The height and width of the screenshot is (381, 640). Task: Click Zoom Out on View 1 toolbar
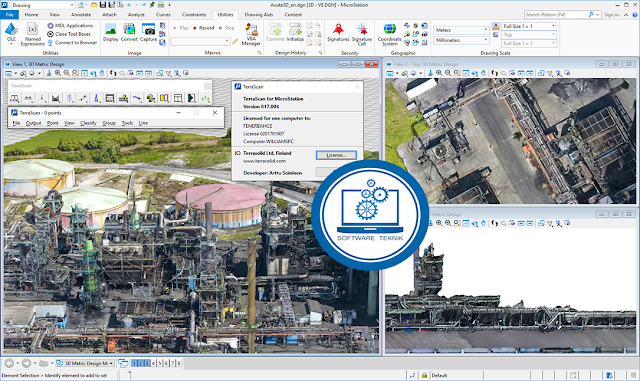click(67, 73)
